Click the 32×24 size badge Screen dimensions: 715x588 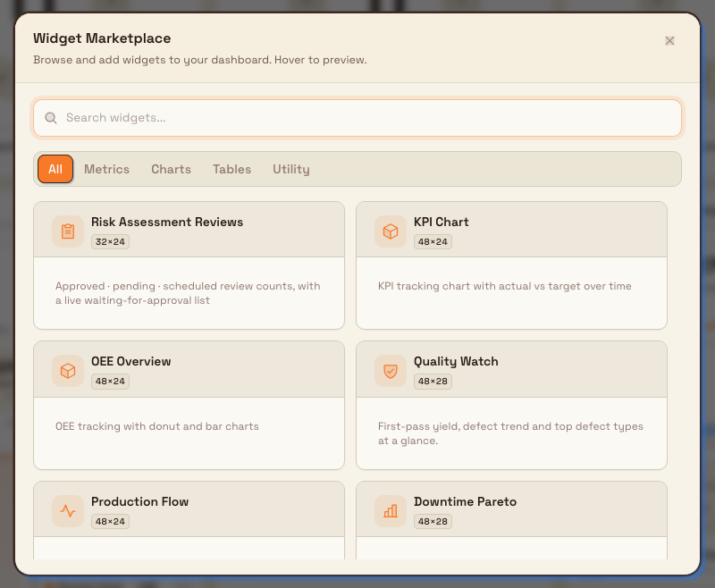click(x=110, y=242)
